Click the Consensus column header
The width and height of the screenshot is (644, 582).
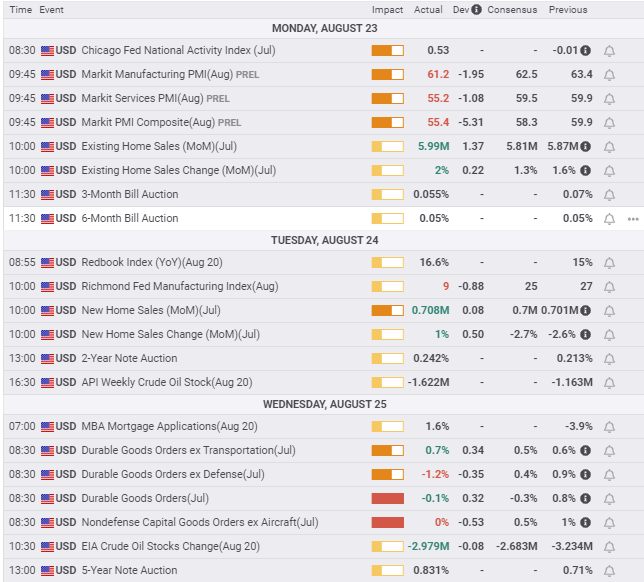pos(514,10)
